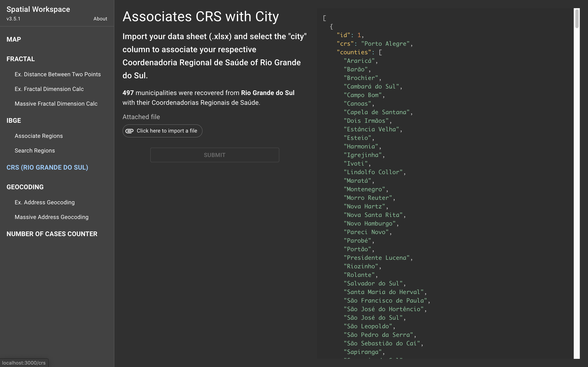Open Number of Cases Counter

(52, 234)
